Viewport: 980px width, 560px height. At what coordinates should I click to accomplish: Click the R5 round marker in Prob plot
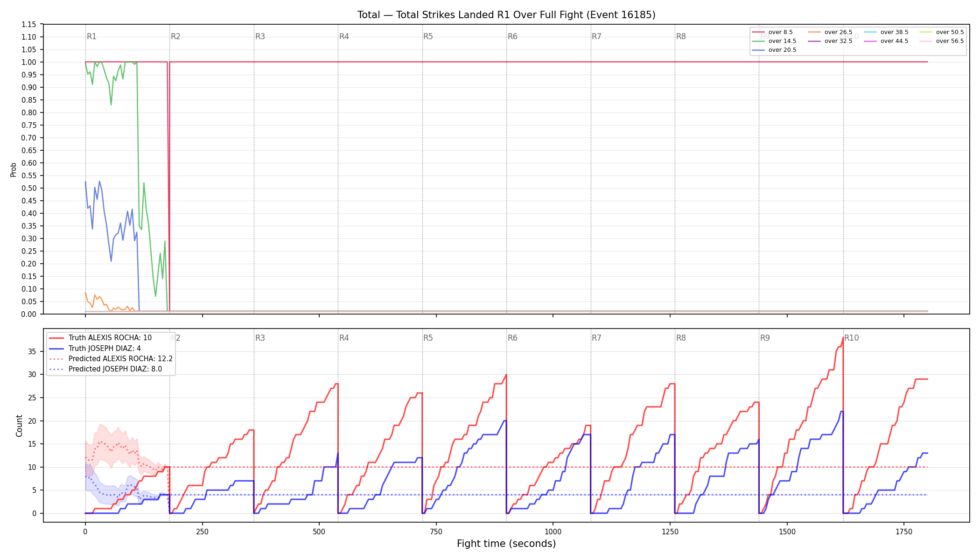pos(428,36)
